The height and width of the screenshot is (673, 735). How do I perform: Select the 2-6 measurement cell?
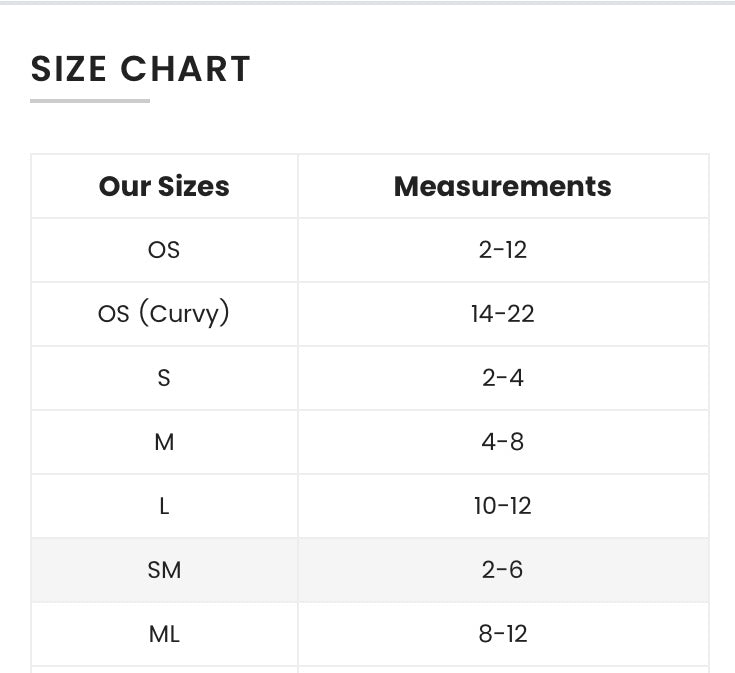pyautogui.click(x=502, y=570)
